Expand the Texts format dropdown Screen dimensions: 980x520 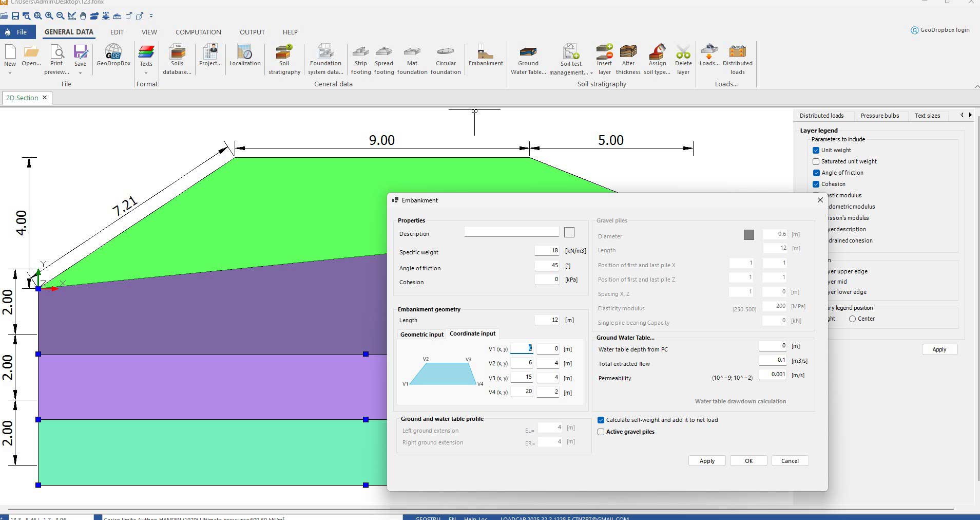pyautogui.click(x=146, y=73)
